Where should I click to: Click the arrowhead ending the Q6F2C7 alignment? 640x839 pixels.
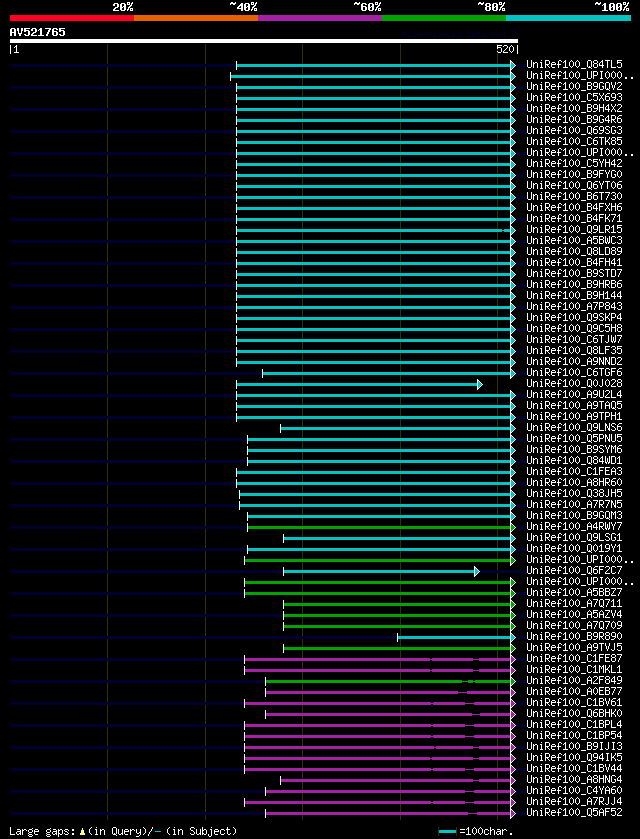pos(477,571)
